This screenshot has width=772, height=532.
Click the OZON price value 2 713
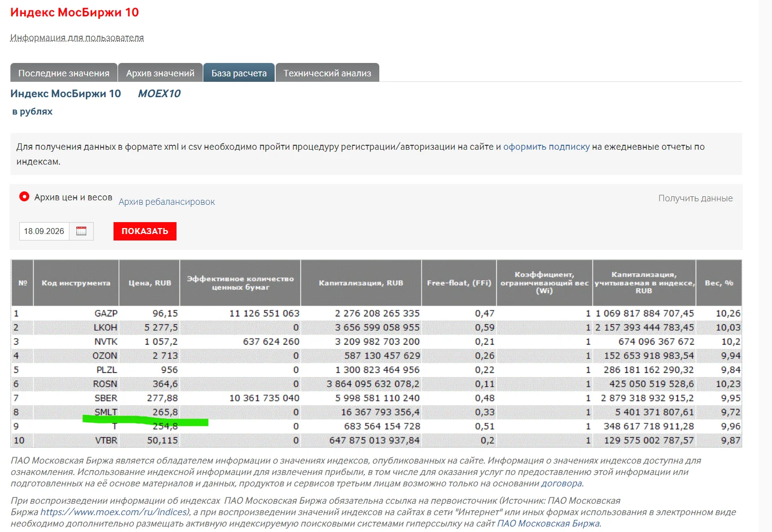[x=165, y=355]
